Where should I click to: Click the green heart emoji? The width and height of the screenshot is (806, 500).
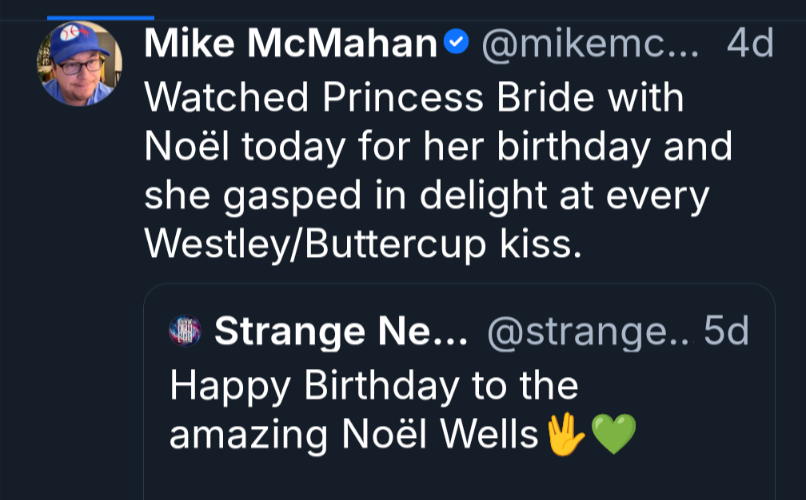(613, 435)
